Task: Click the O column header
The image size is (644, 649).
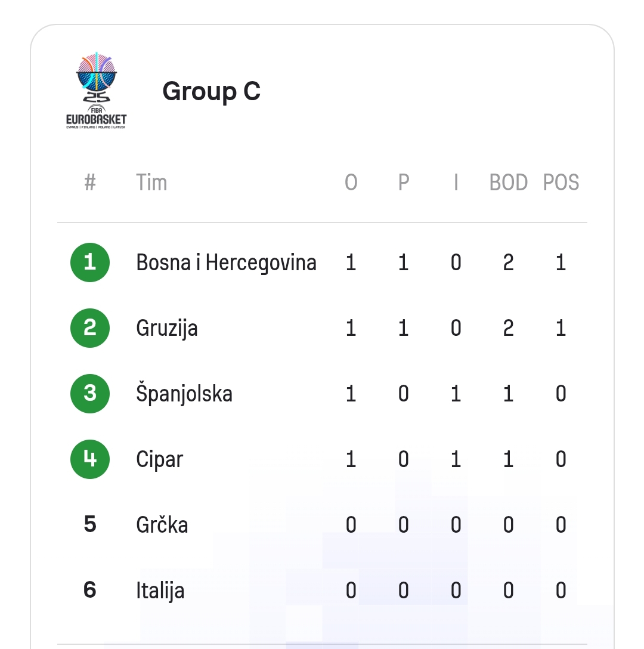Action: coord(351,183)
